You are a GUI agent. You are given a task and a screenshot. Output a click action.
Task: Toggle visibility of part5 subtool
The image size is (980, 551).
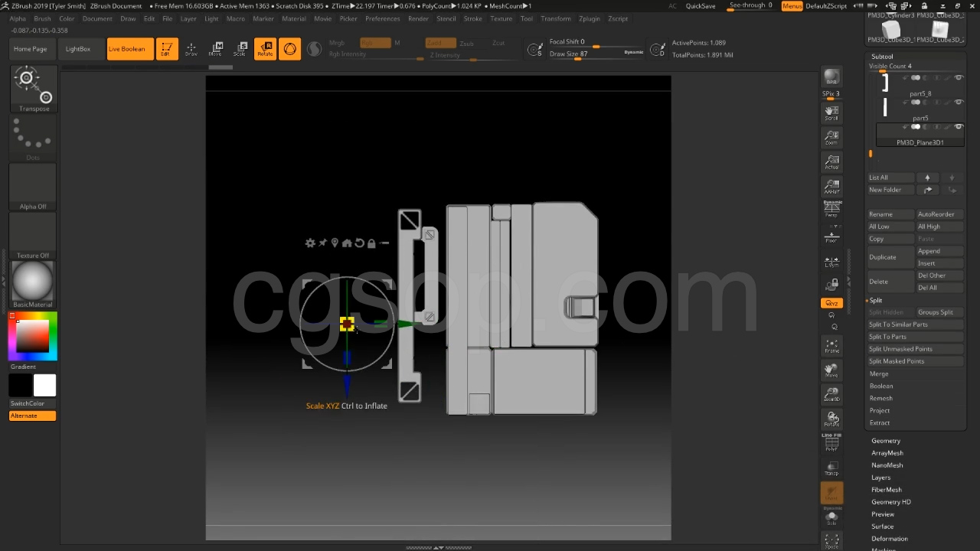pos(959,103)
